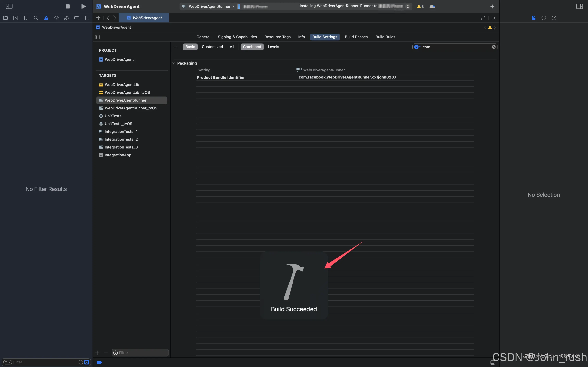Open the search filter scope dropdown
The height and width of the screenshot is (367, 588).
click(417, 47)
